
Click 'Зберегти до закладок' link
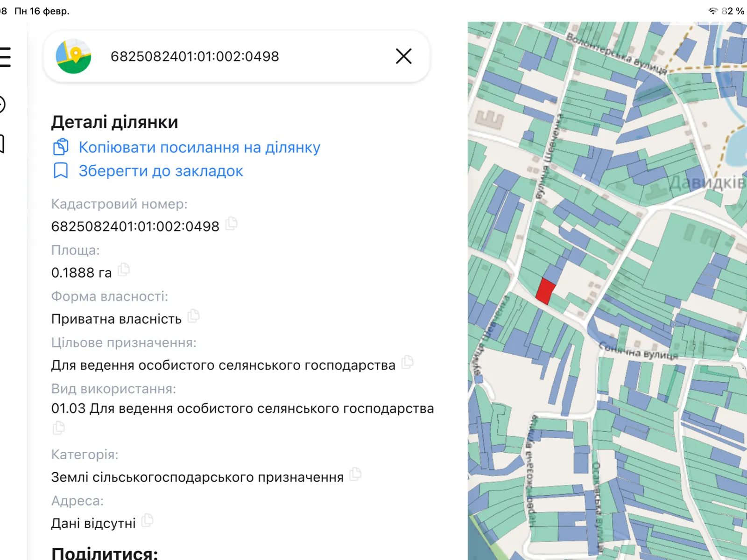[x=161, y=171]
